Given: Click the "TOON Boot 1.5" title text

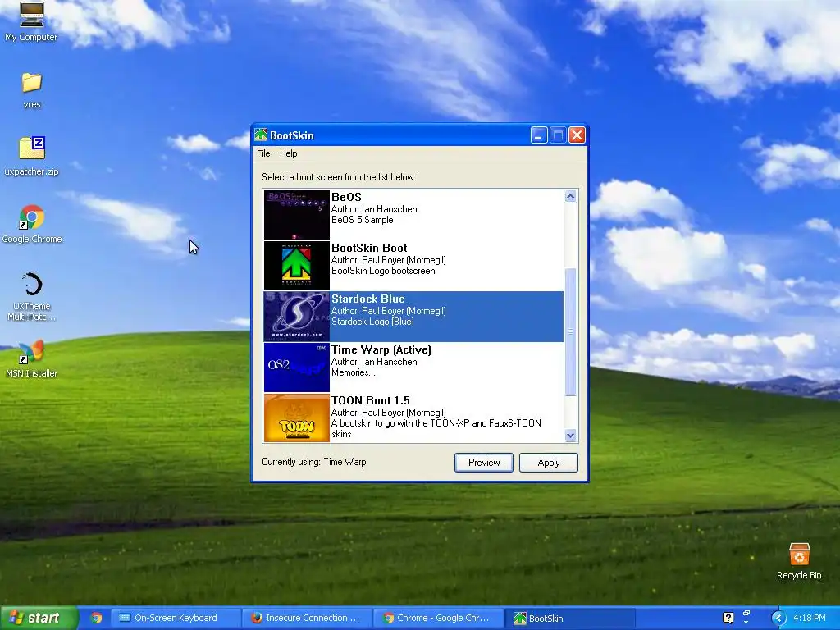Looking at the screenshot, I should coord(371,400).
